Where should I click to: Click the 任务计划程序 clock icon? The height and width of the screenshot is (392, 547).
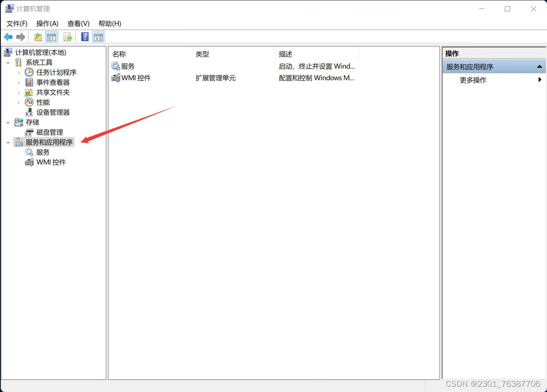click(x=29, y=72)
